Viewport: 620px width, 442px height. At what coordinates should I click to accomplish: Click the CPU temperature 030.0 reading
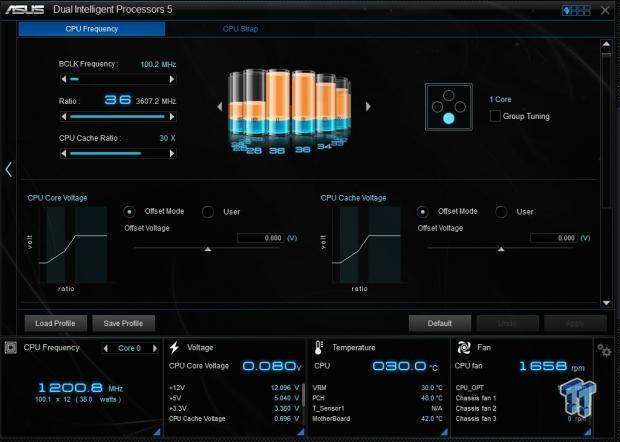405,366
